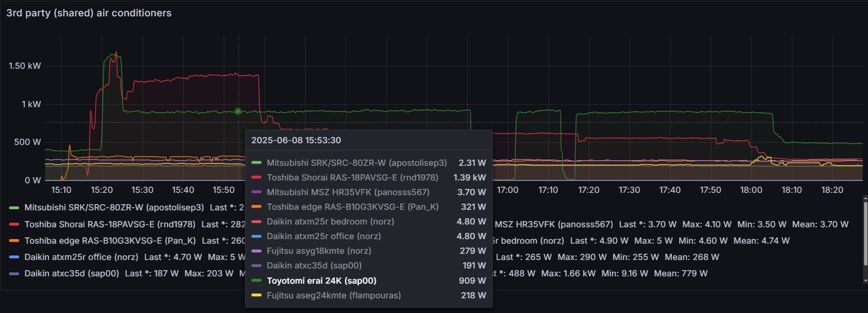This screenshot has width=868, height=313.
Task: Click the 'Min: 9.16 W' legend value
Action: pos(624,273)
